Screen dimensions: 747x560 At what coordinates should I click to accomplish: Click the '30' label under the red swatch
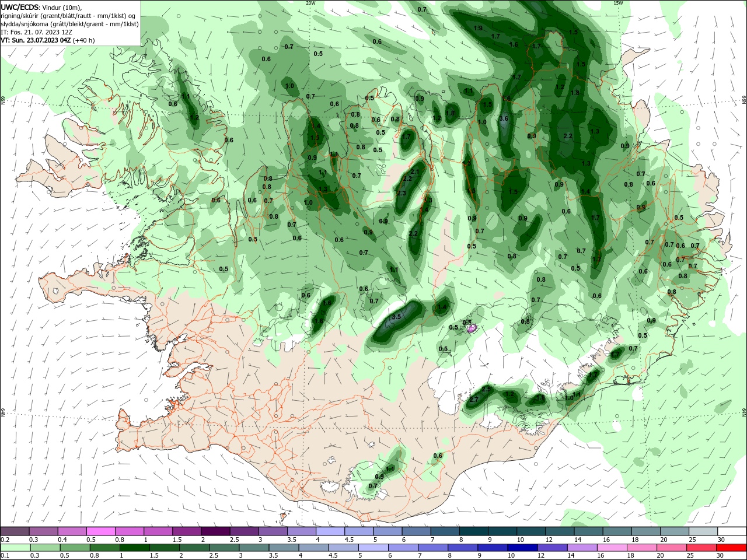click(x=721, y=555)
